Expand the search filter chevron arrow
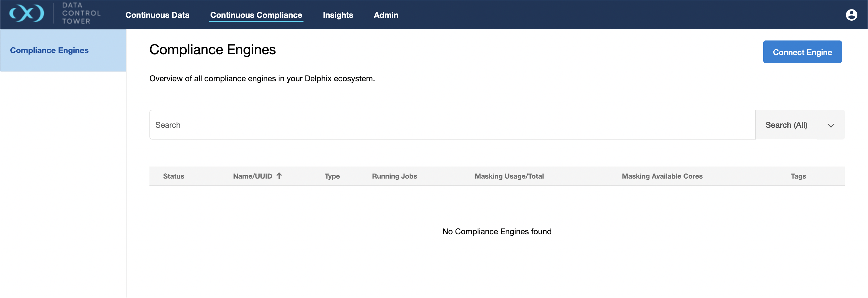This screenshot has width=868, height=298. pos(831,125)
